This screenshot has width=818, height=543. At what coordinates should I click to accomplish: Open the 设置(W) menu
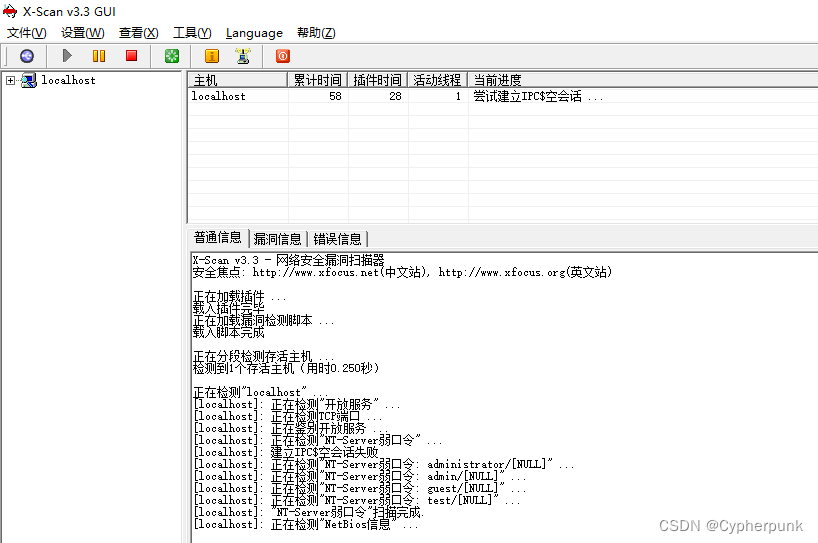pyautogui.click(x=82, y=33)
